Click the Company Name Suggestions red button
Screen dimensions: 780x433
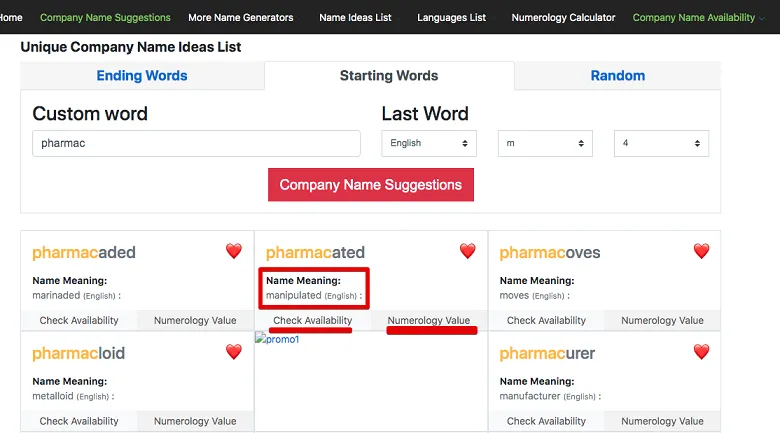370,185
